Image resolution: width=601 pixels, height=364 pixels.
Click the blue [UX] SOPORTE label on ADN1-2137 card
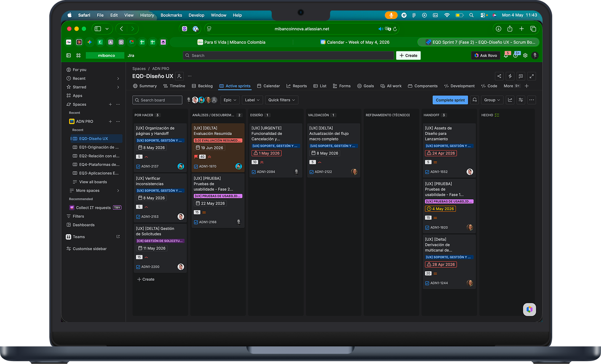click(x=160, y=140)
